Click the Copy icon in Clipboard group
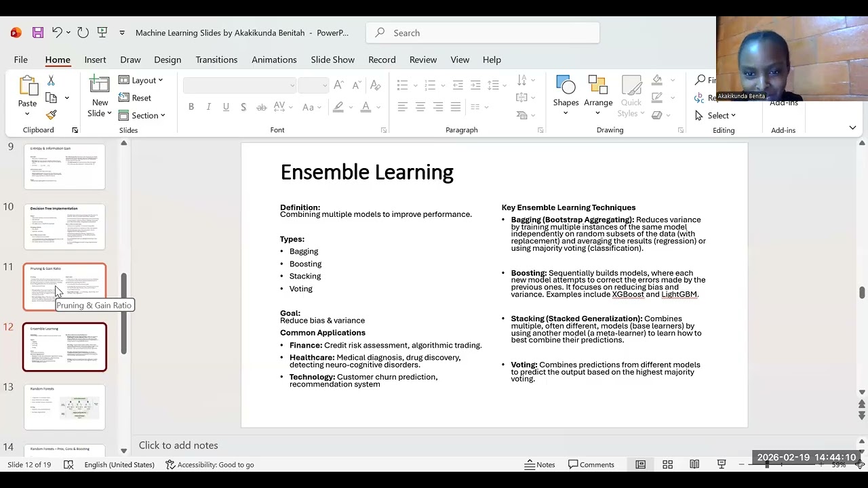 pyautogui.click(x=51, y=98)
